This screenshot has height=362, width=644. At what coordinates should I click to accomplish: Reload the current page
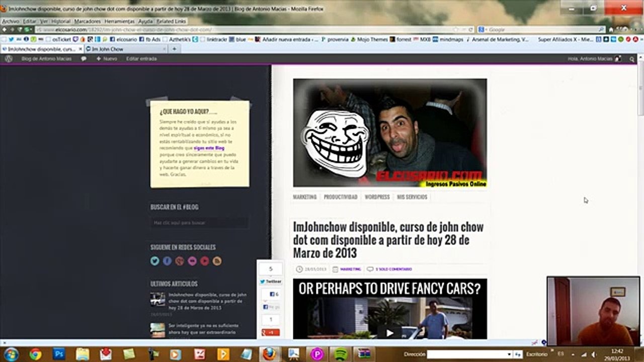(470, 30)
